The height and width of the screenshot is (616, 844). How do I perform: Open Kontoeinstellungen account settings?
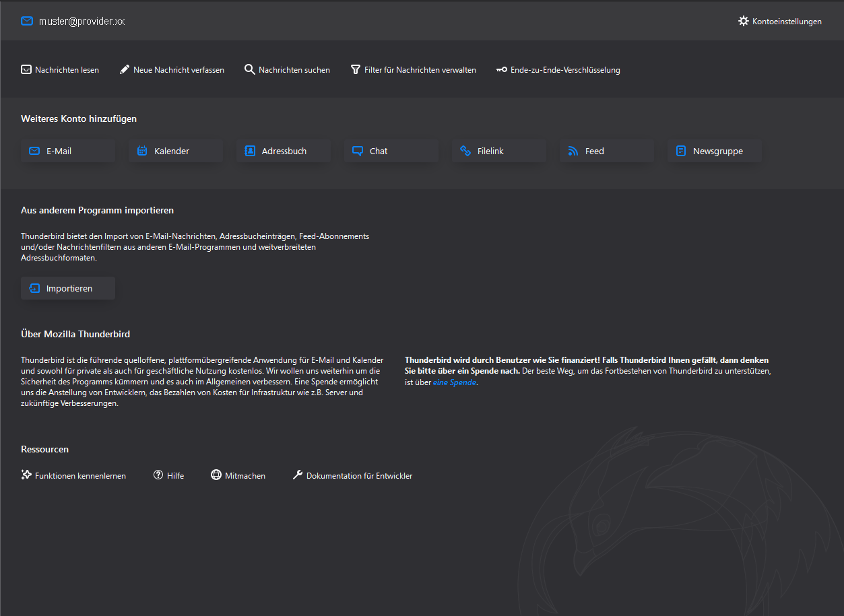[x=780, y=21]
